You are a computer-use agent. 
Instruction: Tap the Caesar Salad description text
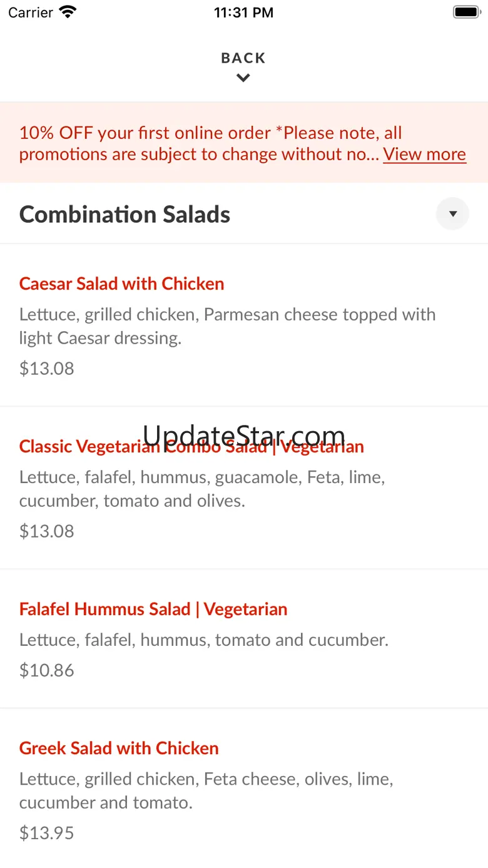[x=227, y=326]
